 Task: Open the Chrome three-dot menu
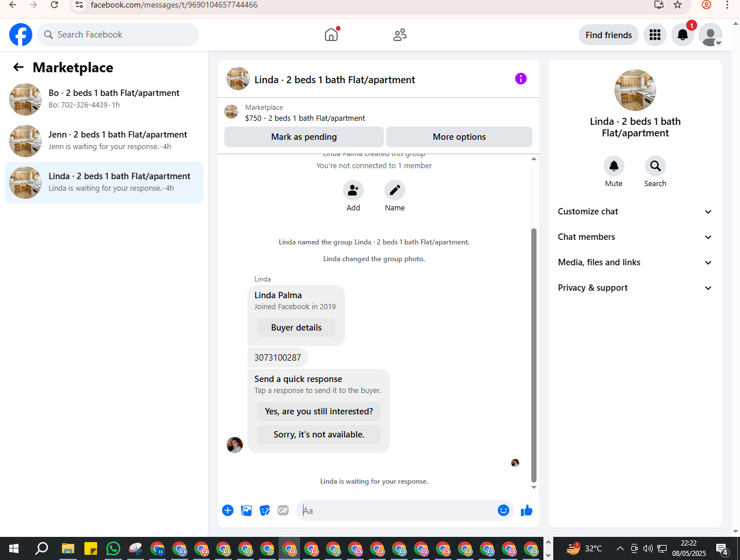(727, 5)
